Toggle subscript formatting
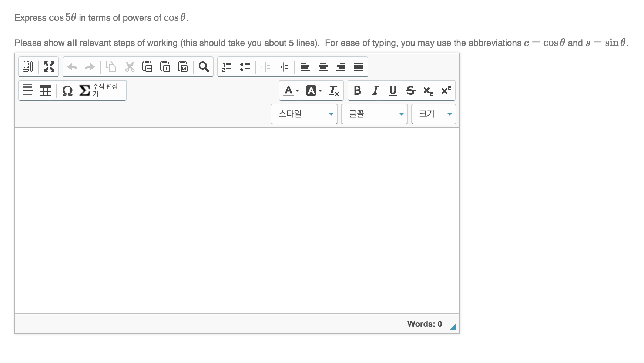The image size is (644, 363). pyautogui.click(x=429, y=90)
